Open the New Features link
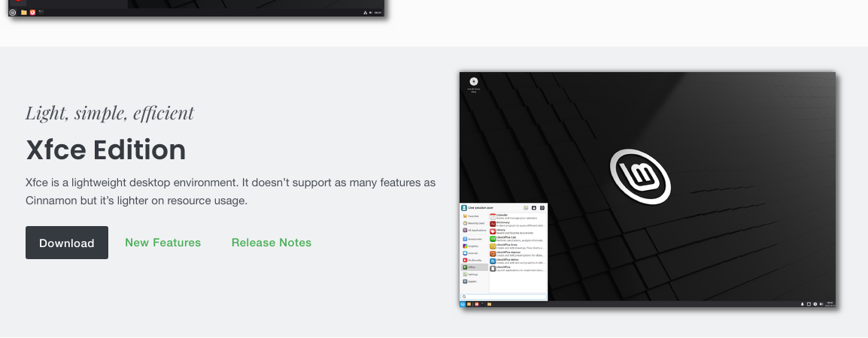The height and width of the screenshot is (338, 868). [x=162, y=243]
